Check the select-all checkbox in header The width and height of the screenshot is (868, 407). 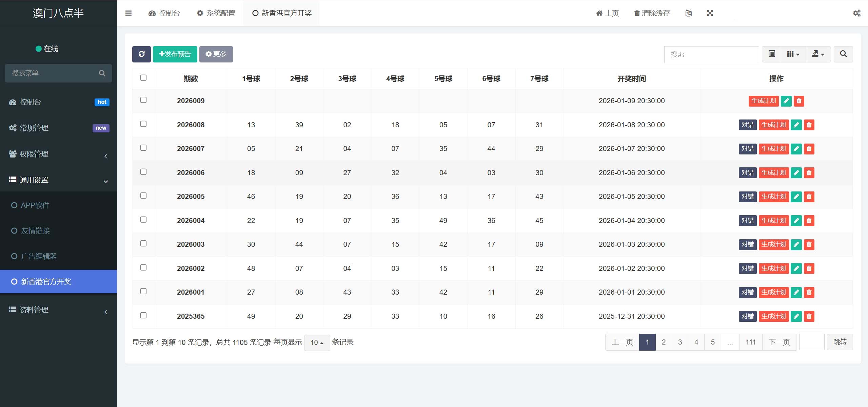(x=143, y=78)
